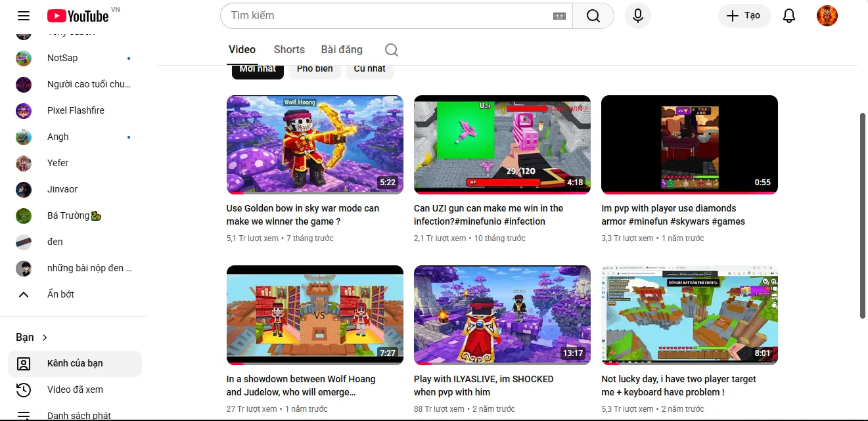868x421 pixels.
Task: Open title 'Use Golden bow in sky war mode'
Action: pos(303,215)
